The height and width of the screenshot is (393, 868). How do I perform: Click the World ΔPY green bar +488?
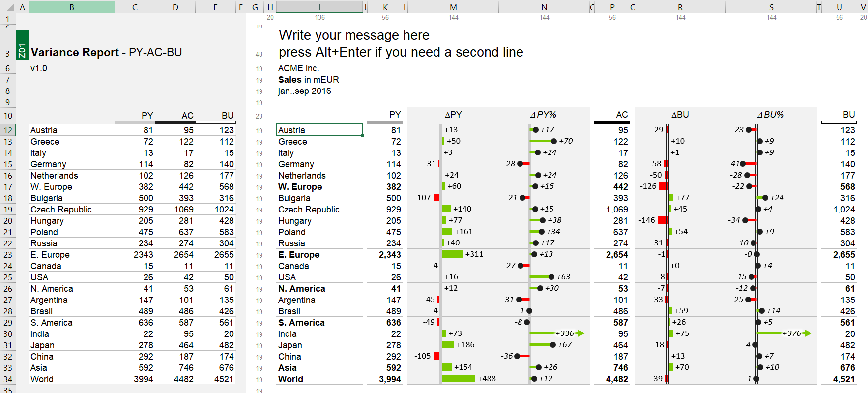(458, 379)
